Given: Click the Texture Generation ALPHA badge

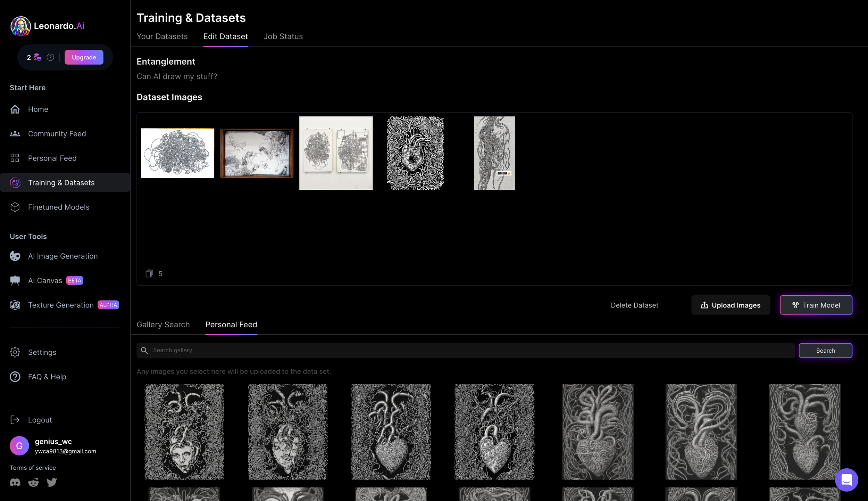Looking at the screenshot, I should (108, 305).
